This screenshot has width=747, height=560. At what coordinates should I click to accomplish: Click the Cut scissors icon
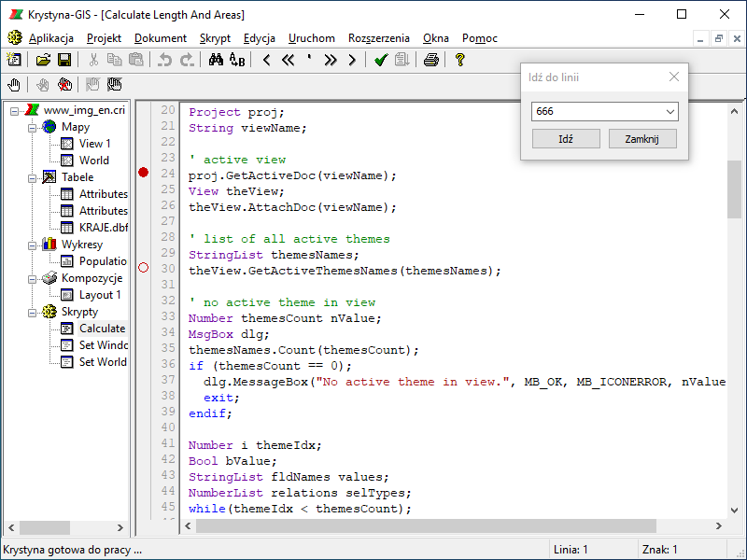coord(93,60)
